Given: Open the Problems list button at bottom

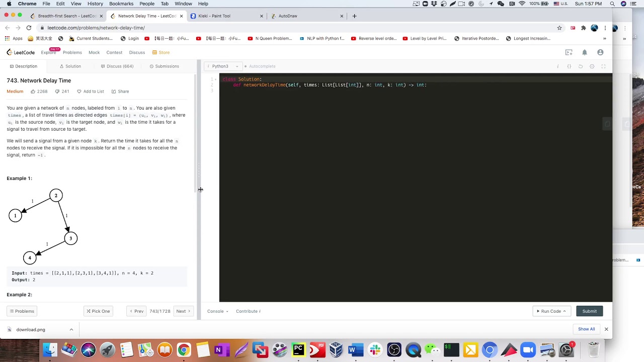Looking at the screenshot, I should 22,311.
